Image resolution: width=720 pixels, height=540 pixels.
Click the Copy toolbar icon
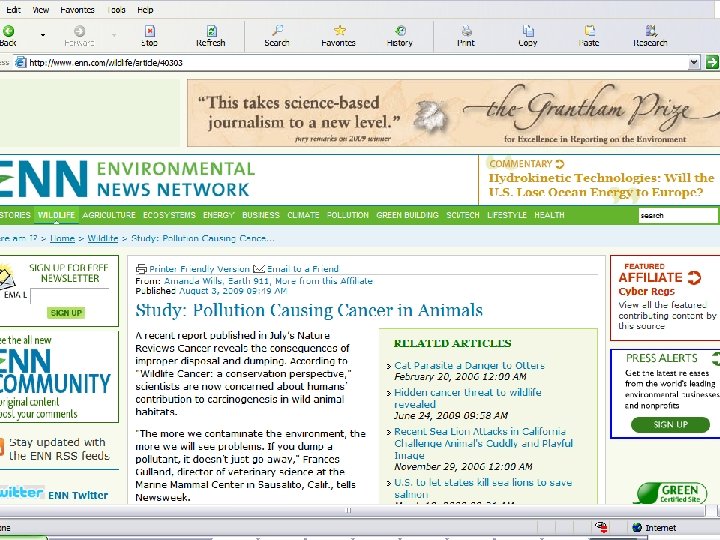click(528, 31)
